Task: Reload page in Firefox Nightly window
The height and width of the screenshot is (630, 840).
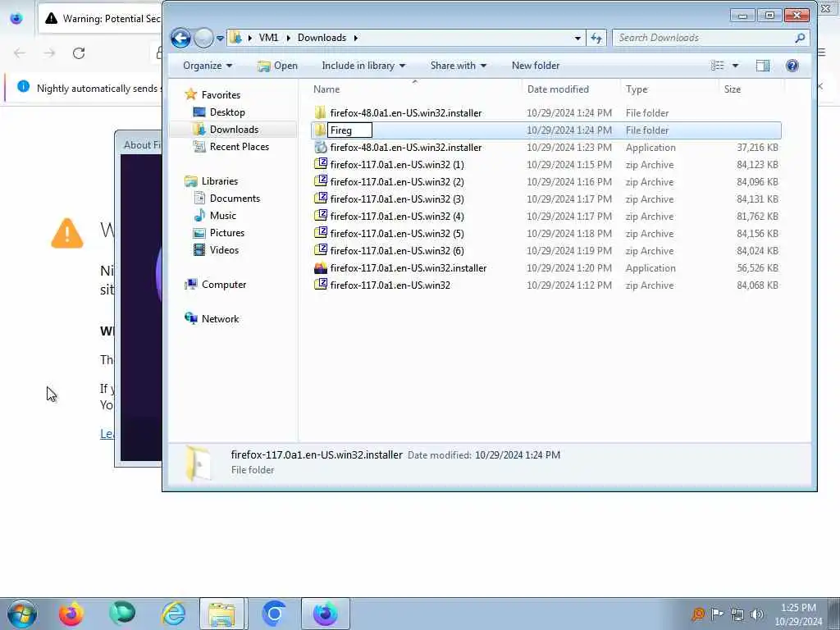Action: pos(79,53)
